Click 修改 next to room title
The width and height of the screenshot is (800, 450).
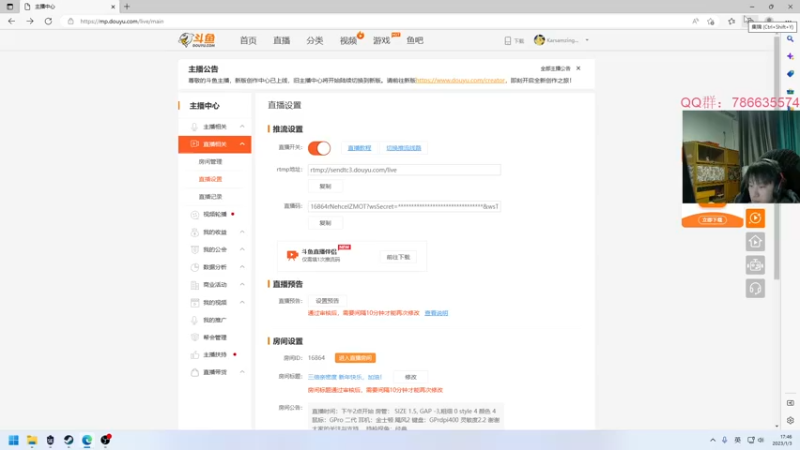411,377
